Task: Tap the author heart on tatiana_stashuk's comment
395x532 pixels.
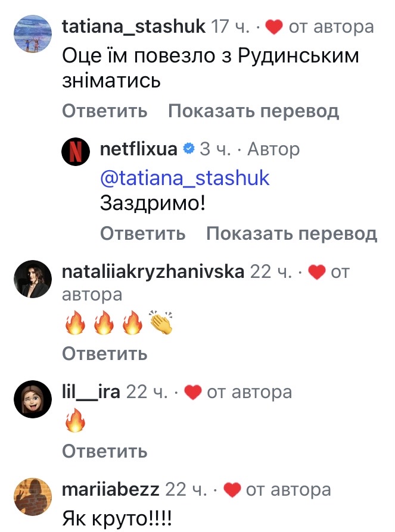Action: (273, 27)
